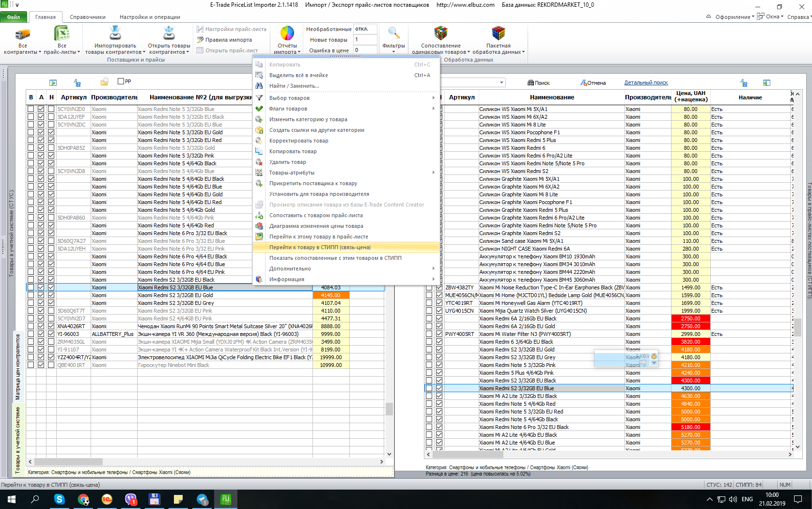Switch to 'Справочники' tab
Screen dimensions: 812x509
click(88, 17)
